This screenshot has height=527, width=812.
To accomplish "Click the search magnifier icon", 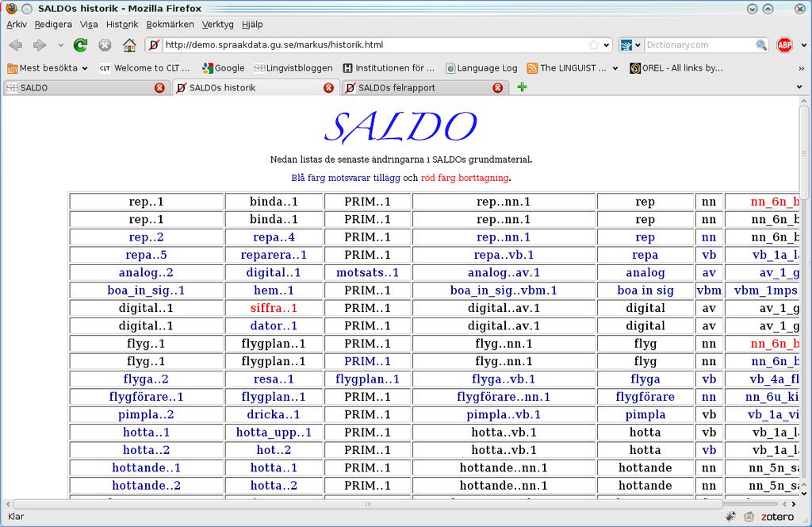I will point(760,45).
